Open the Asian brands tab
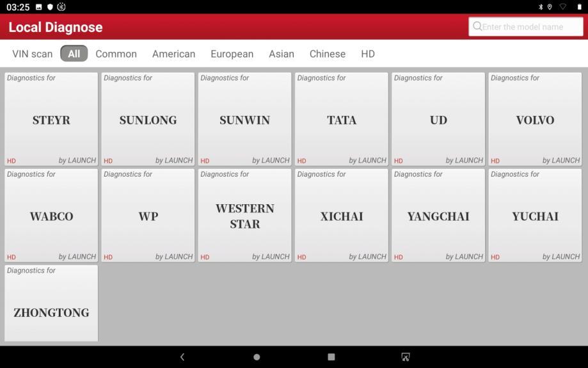This screenshot has height=368, width=588. point(282,54)
